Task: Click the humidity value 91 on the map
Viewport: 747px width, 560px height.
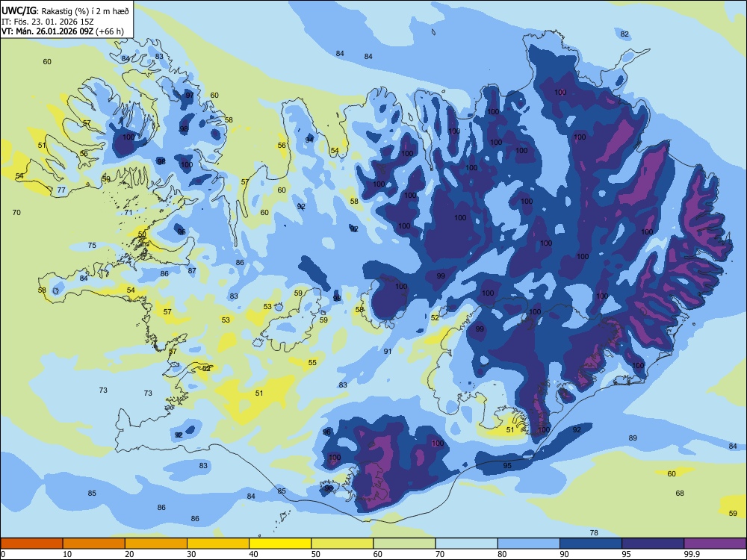Action: pyautogui.click(x=387, y=351)
